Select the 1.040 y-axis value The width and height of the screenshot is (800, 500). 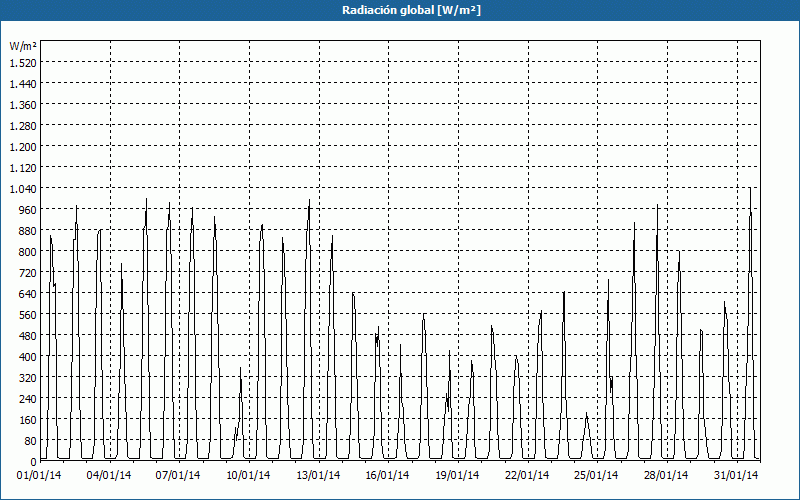[x=23, y=189]
